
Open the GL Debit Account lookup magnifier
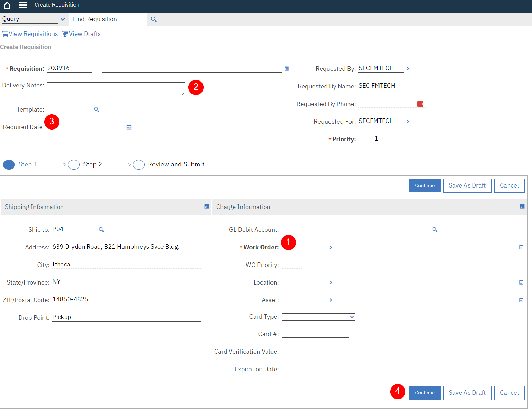435,230
